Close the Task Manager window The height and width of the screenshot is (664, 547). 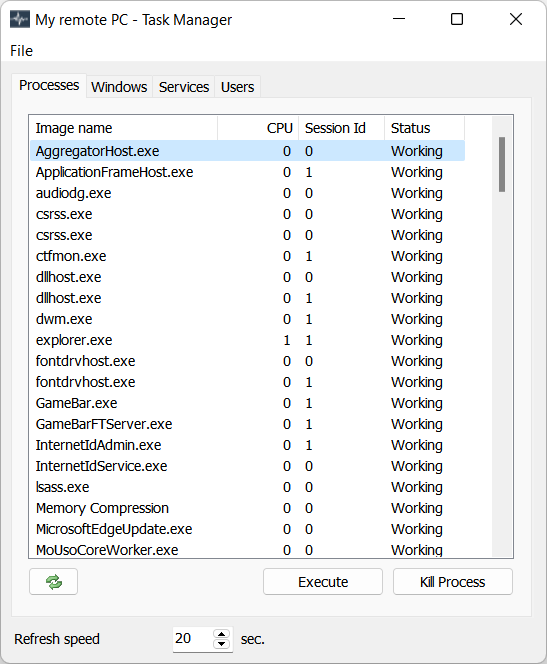coord(516,19)
